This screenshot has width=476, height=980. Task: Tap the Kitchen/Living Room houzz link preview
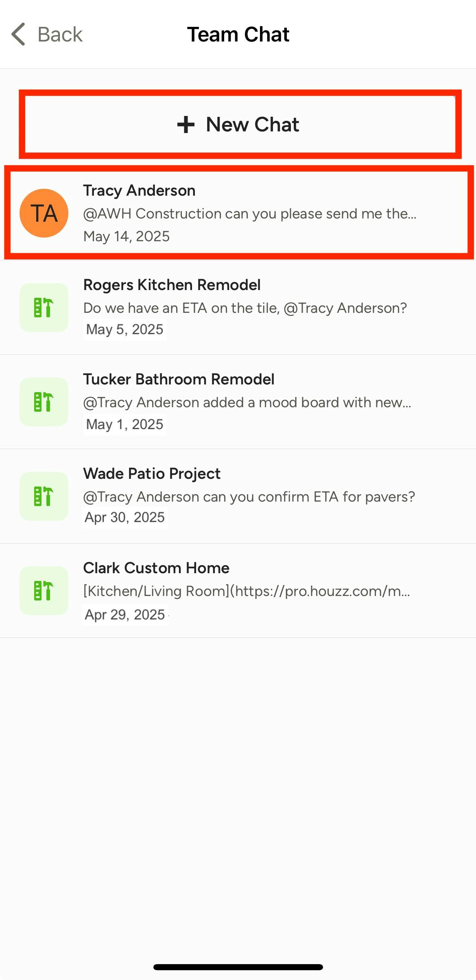coord(246,590)
